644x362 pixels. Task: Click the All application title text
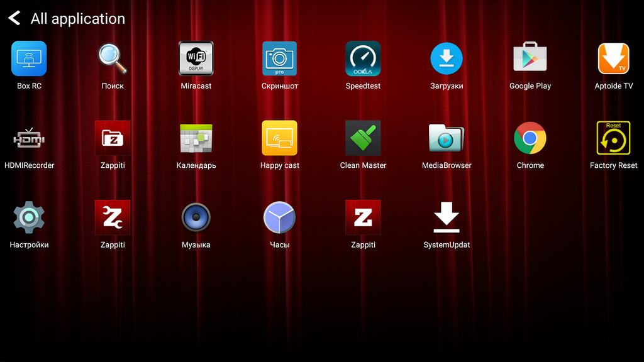click(x=77, y=18)
